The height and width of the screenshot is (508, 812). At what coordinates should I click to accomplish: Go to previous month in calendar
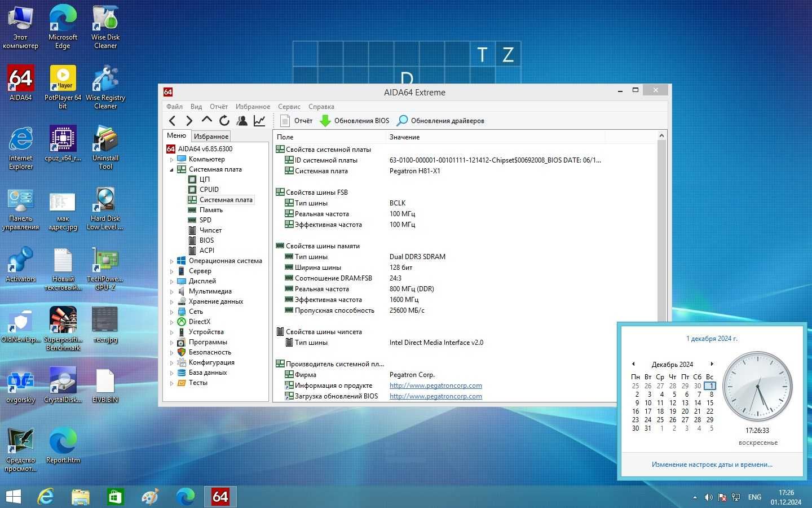point(633,364)
